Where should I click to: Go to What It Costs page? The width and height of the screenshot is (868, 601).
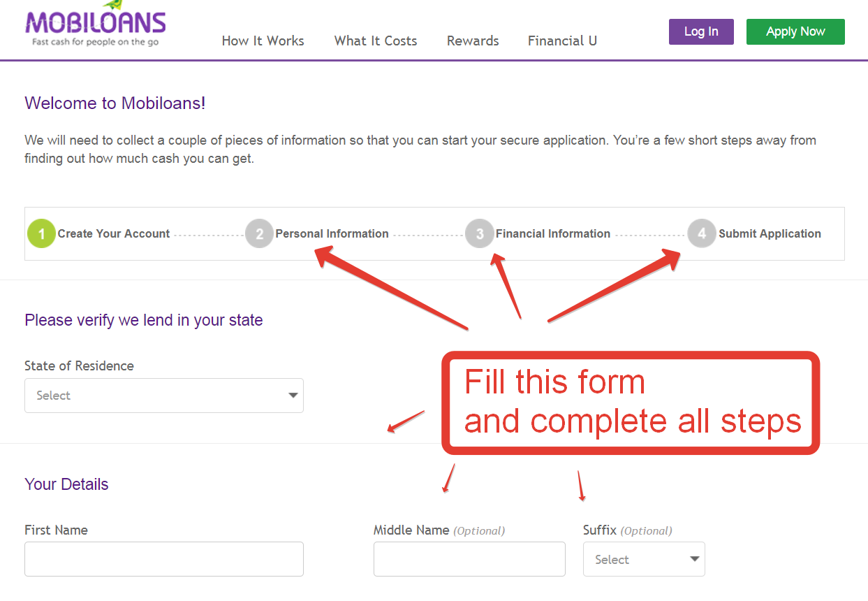(x=376, y=41)
